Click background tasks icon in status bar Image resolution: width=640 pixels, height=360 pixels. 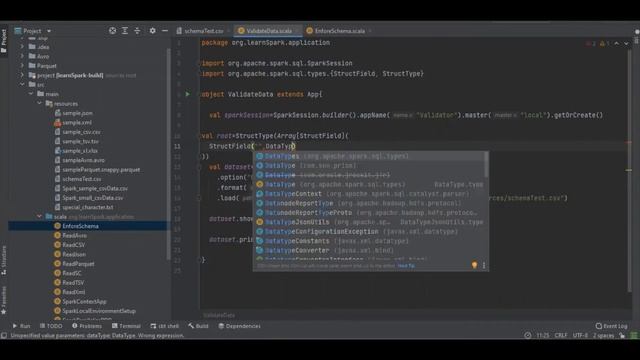click(x=528, y=336)
